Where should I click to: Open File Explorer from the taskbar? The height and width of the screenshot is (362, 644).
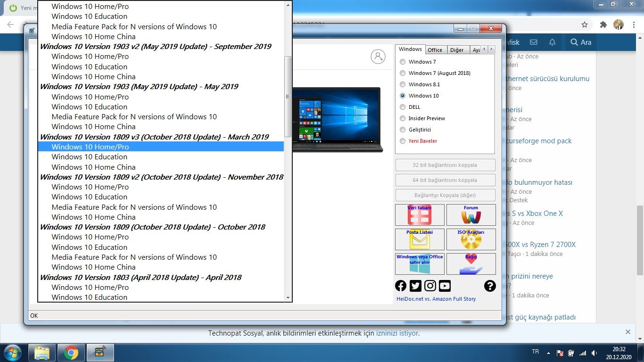(x=42, y=353)
